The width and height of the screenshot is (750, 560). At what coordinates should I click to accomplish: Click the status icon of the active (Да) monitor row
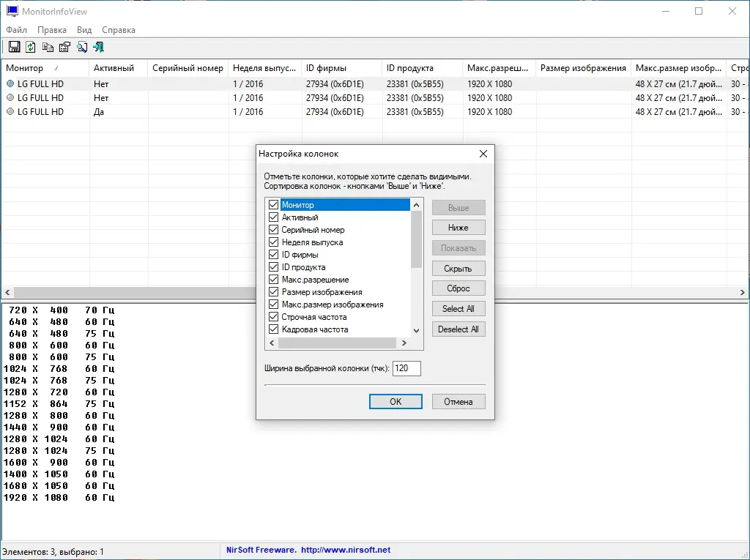click(x=10, y=111)
